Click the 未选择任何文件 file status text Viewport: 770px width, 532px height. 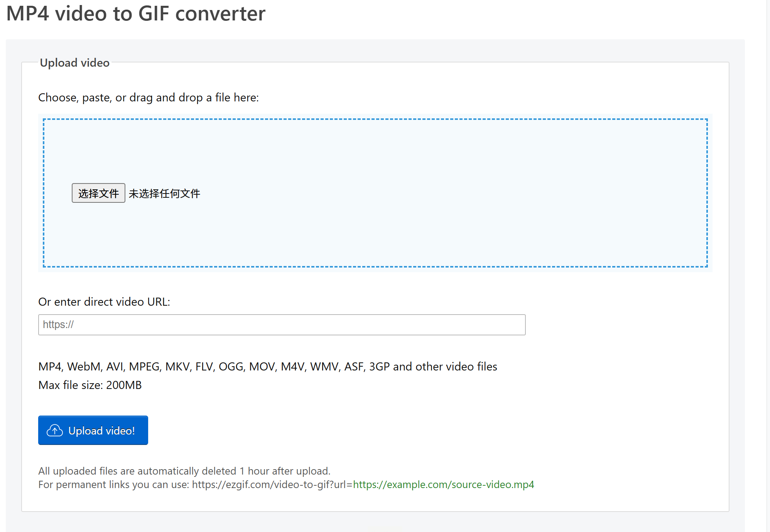click(164, 194)
